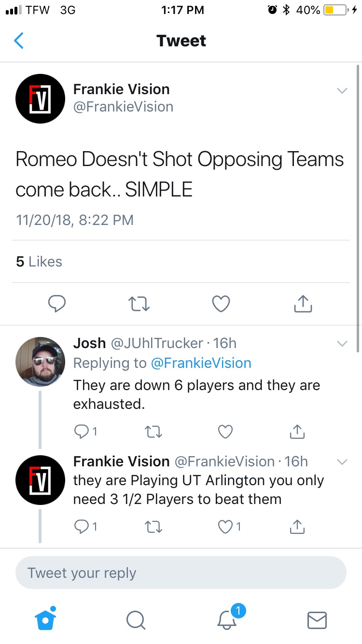Like Josh's exhausted players reply

(225, 432)
